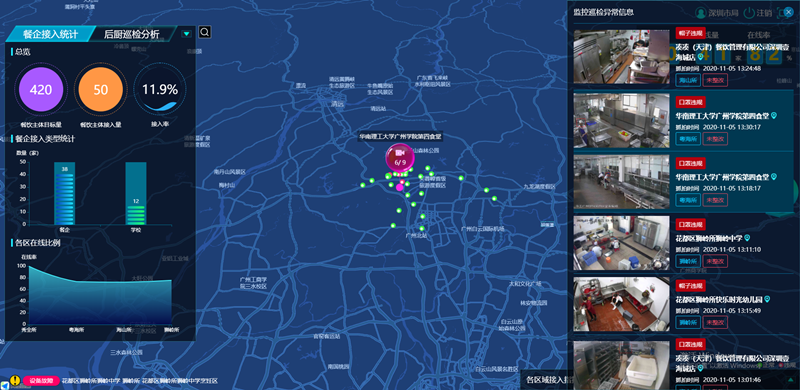Open the map search magnifier icon
This screenshot has height=390, width=800.
click(x=205, y=32)
